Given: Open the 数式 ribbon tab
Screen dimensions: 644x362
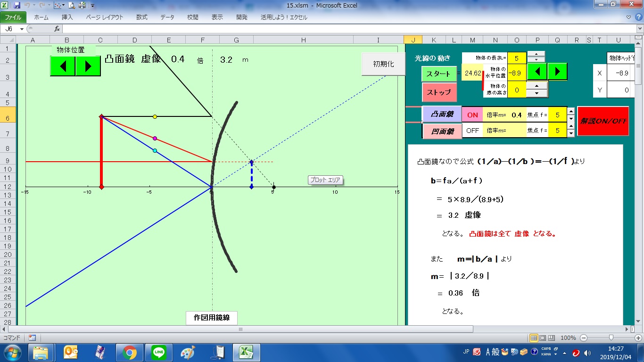Looking at the screenshot, I should pyautogui.click(x=142, y=17).
